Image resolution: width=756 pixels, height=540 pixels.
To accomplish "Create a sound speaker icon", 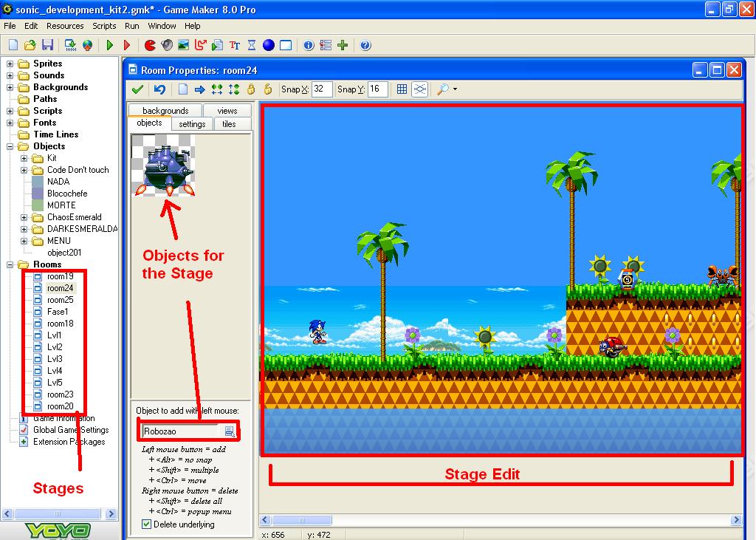I will pos(167,45).
